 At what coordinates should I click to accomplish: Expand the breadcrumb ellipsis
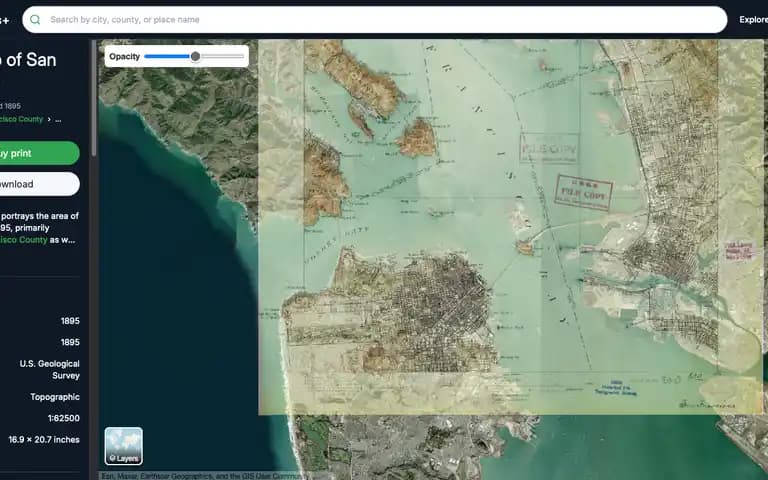[58, 119]
